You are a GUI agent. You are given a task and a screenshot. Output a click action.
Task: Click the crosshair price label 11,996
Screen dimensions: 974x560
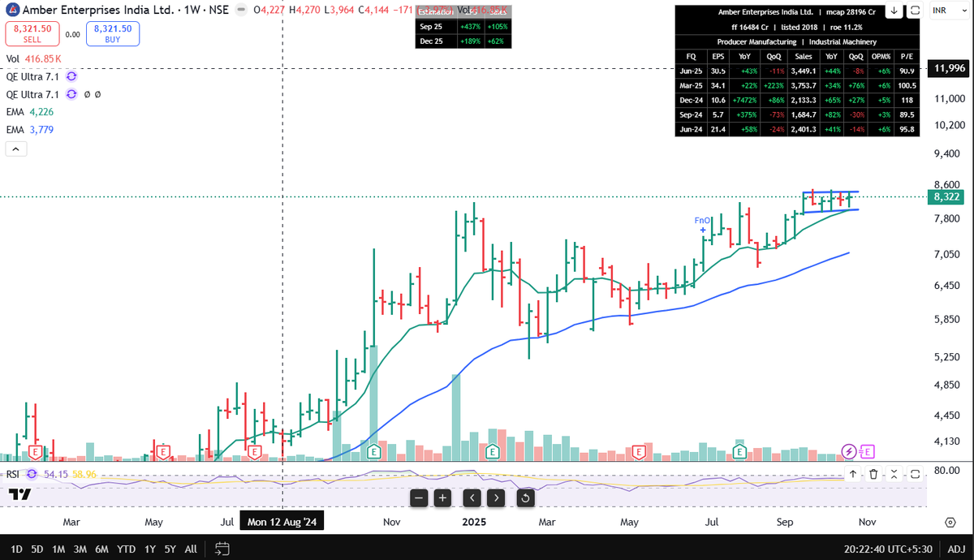[x=950, y=68]
